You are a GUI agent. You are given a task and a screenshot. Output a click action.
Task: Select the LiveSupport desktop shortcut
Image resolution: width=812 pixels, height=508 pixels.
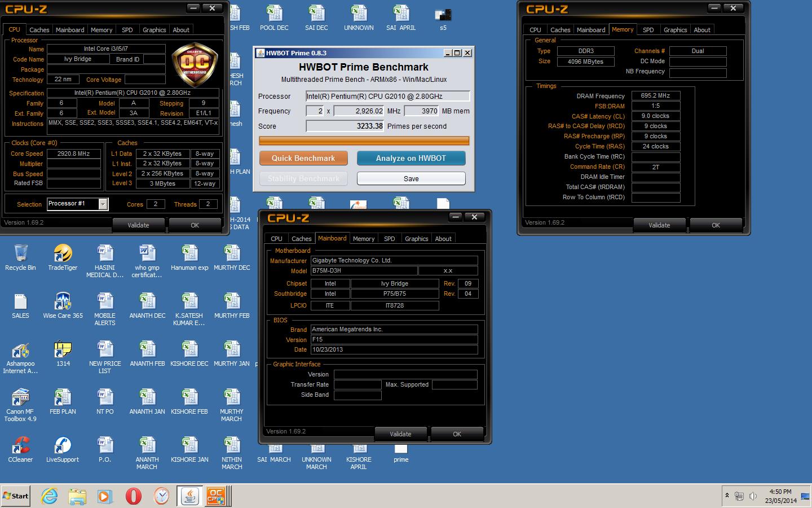[x=63, y=449]
